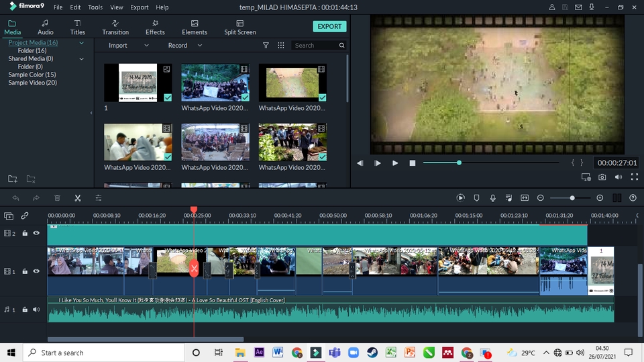This screenshot has height=362, width=644.
Task: Enter fullscreen preview mode
Action: [x=635, y=177]
